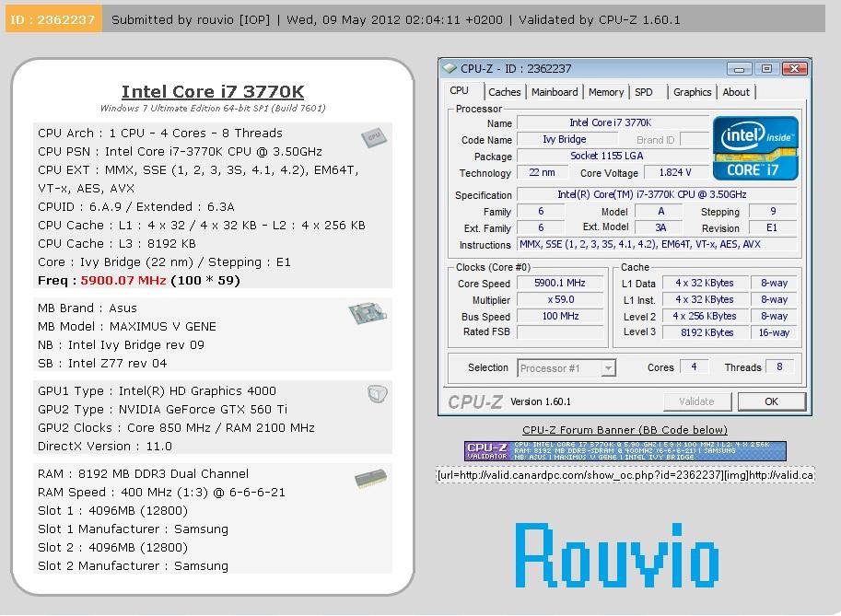Open the About tab
This screenshot has width=841, height=616.
736,92
